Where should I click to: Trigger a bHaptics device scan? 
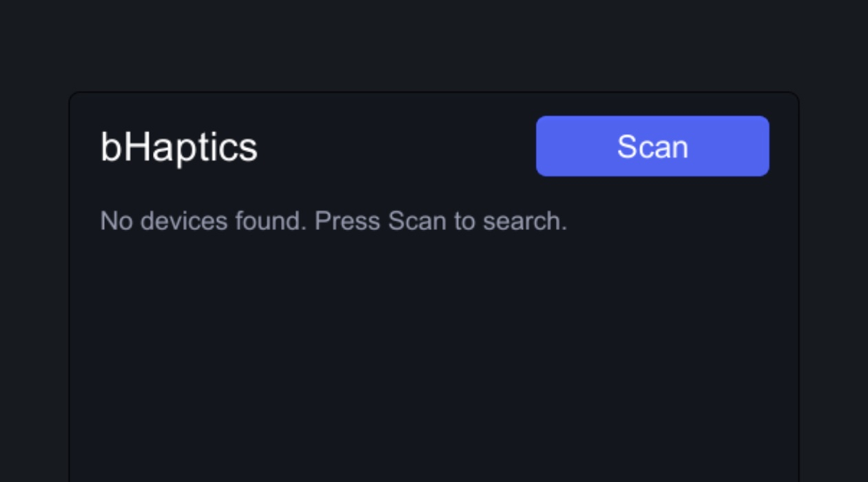point(652,146)
